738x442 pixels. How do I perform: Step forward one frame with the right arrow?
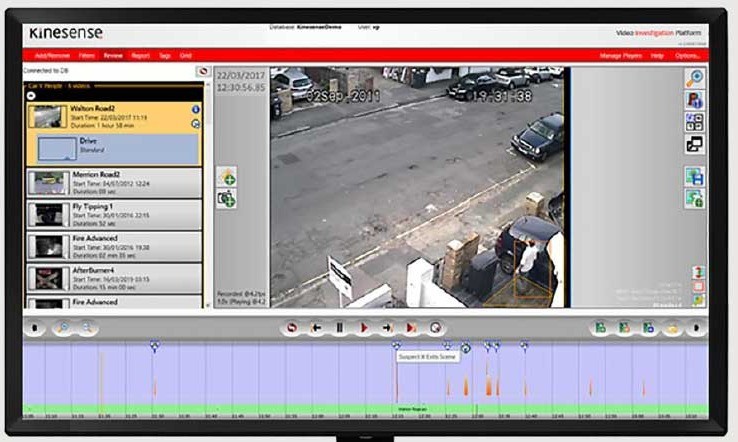coord(387,328)
